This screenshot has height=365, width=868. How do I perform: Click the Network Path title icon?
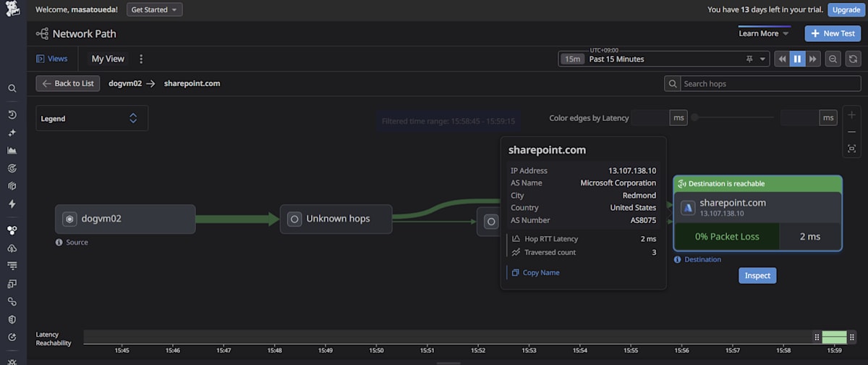(42, 33)
